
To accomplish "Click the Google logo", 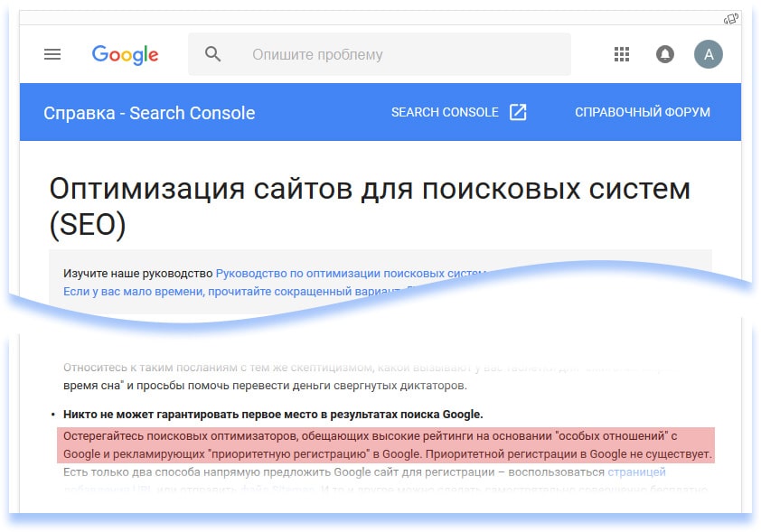I will pyautogui.click(x=125, y=54).
